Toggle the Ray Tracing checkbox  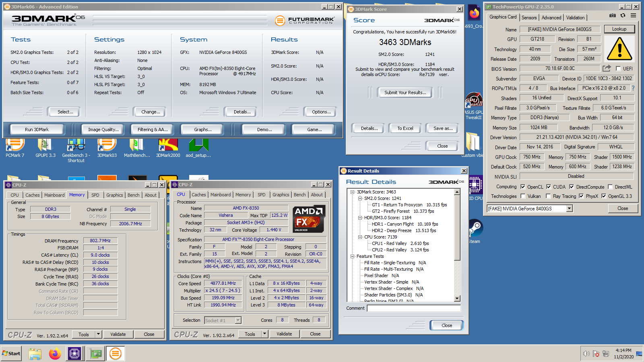pos(548,196)
